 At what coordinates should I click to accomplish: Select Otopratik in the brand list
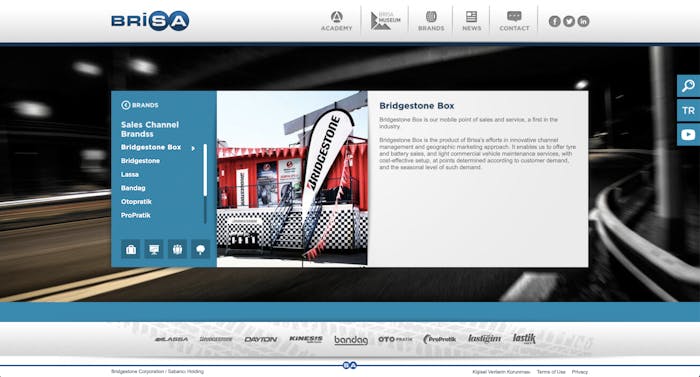coord(136,201)
